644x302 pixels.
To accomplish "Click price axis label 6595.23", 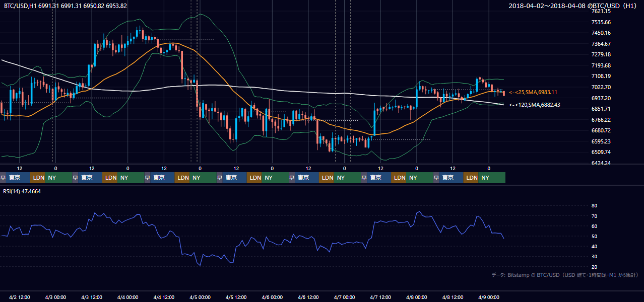I will (x=601, y=141).
